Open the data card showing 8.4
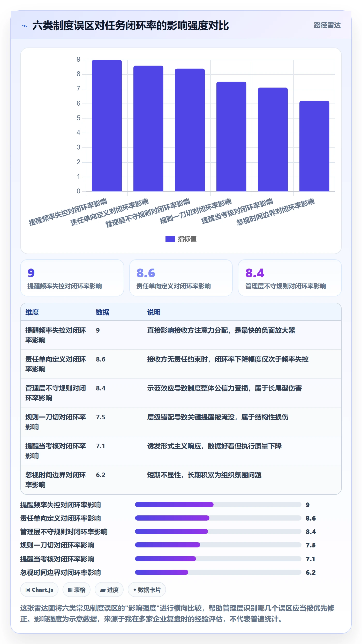The image size is (362, 644). coord(290,278)
